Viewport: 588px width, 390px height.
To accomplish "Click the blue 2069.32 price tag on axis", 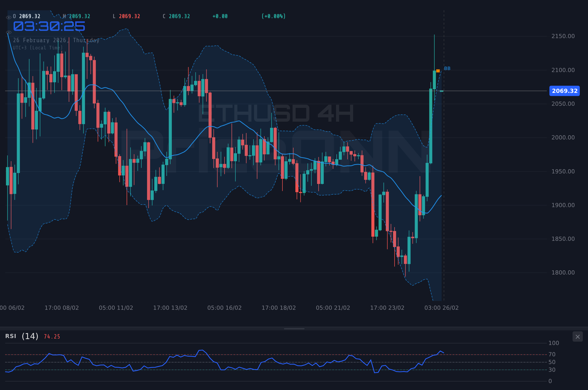I will pyautogui.click(x=565, y=91).
